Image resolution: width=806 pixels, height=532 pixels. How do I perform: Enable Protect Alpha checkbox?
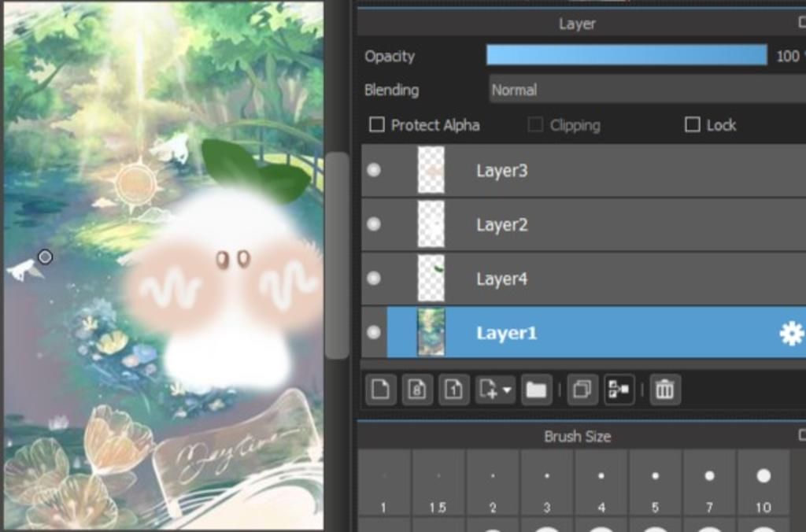(377, 124)
